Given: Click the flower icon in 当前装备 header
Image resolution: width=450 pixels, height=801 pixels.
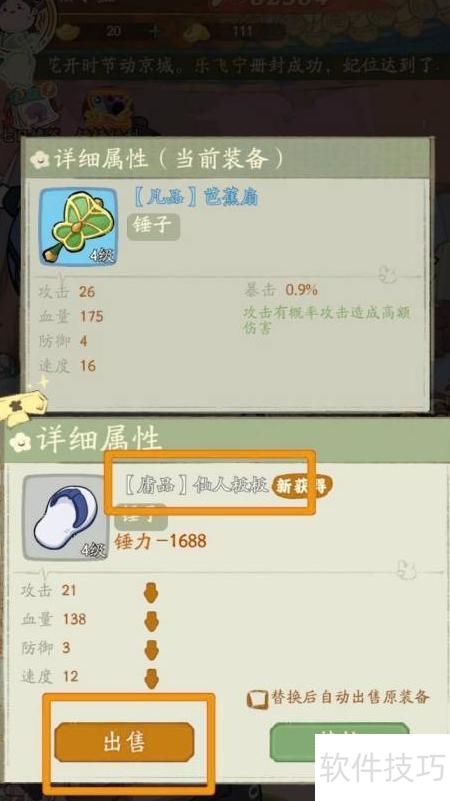Looking at the screenshot, I should [x=40, y=160].
